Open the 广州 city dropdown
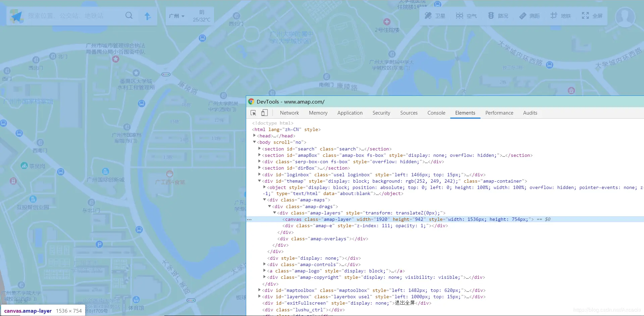The width and height of the screenshot is (644, 316). pos(177,16)
